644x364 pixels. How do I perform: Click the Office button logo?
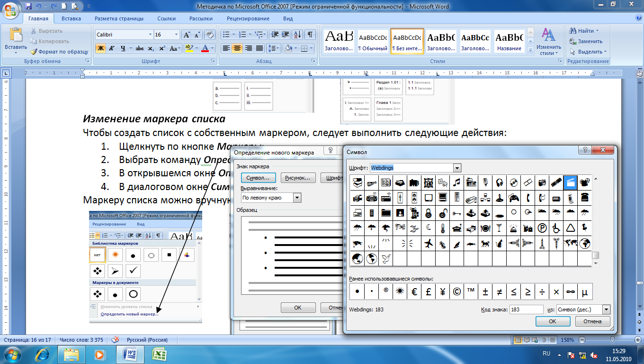pyautogui.click(x=10, y=10)
